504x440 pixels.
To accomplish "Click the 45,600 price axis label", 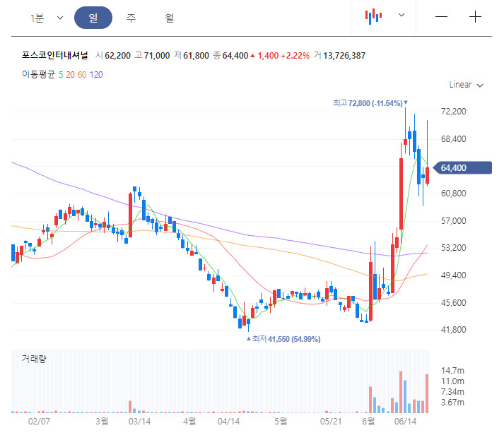I will tap(454, 302).
